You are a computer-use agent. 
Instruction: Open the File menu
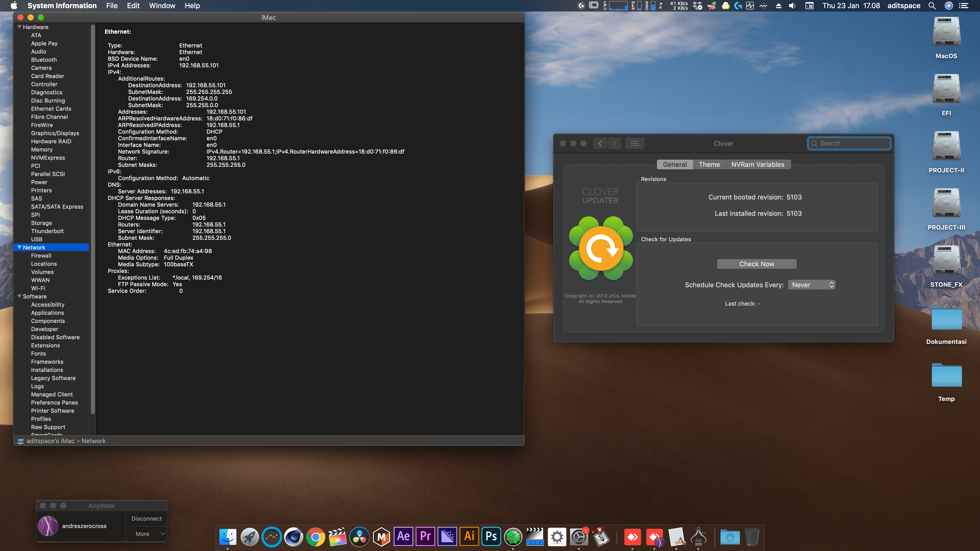112,6
